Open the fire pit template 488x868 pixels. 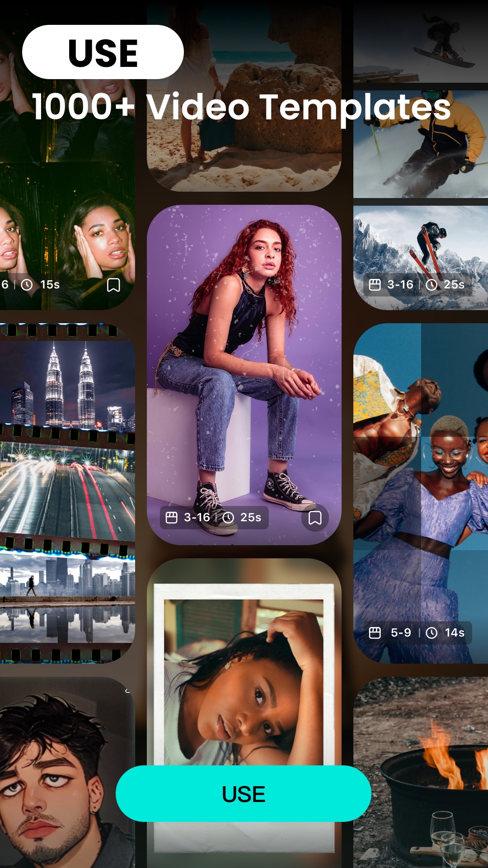421,772
